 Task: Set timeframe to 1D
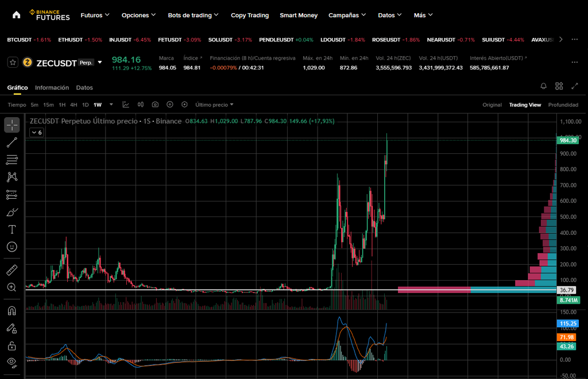(85, 105)
